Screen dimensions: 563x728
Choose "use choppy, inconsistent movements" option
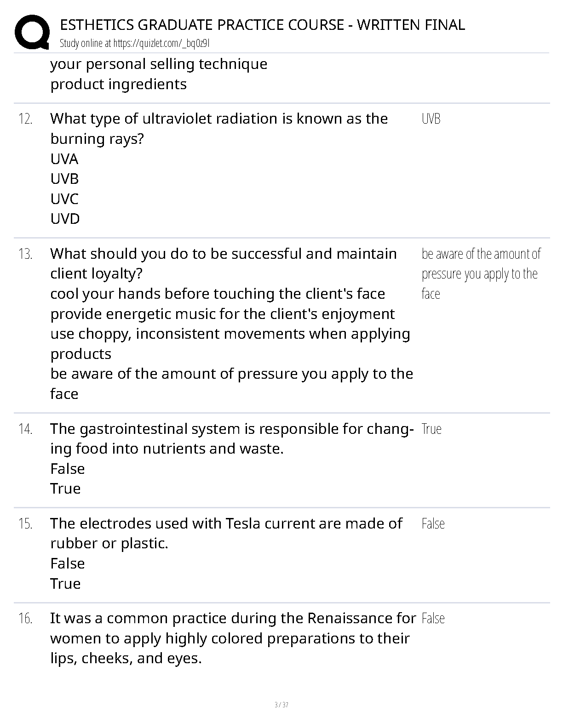pos(230,334)
